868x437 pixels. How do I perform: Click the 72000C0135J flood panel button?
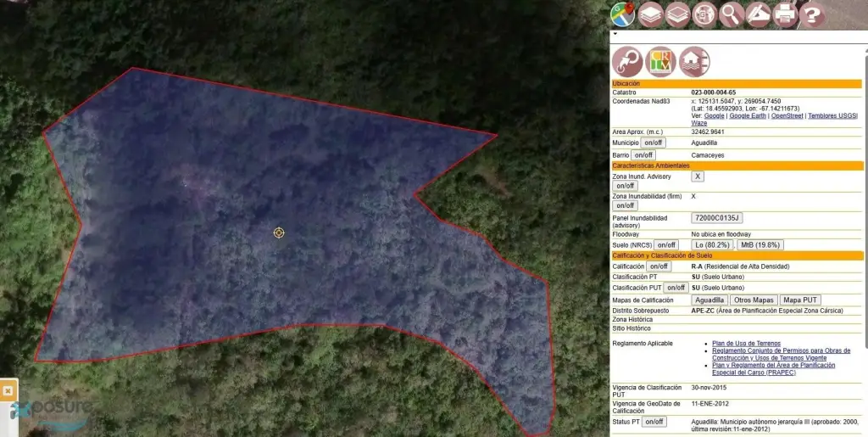coord(718,218)
